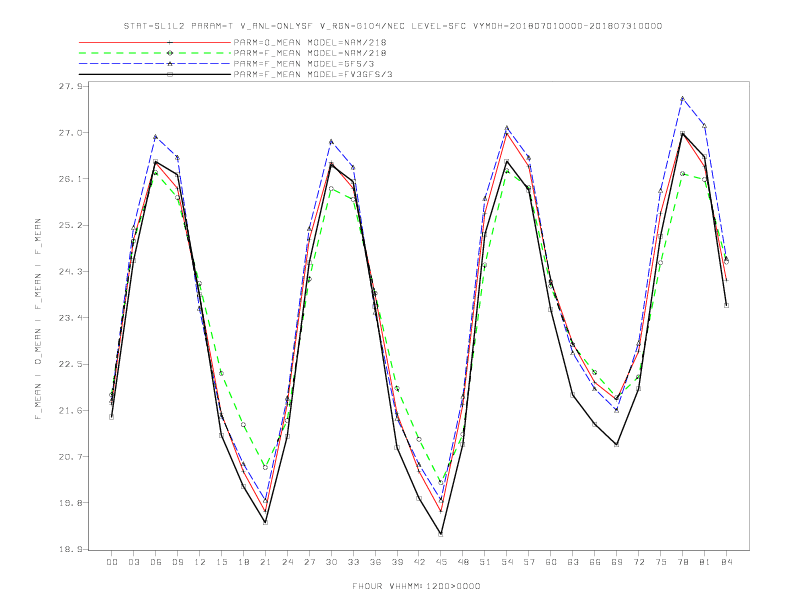The height and width of the screenshot is (612, 792).
Task: Click x-axis forecast hour label 84
Action: [x=726, y=562]
